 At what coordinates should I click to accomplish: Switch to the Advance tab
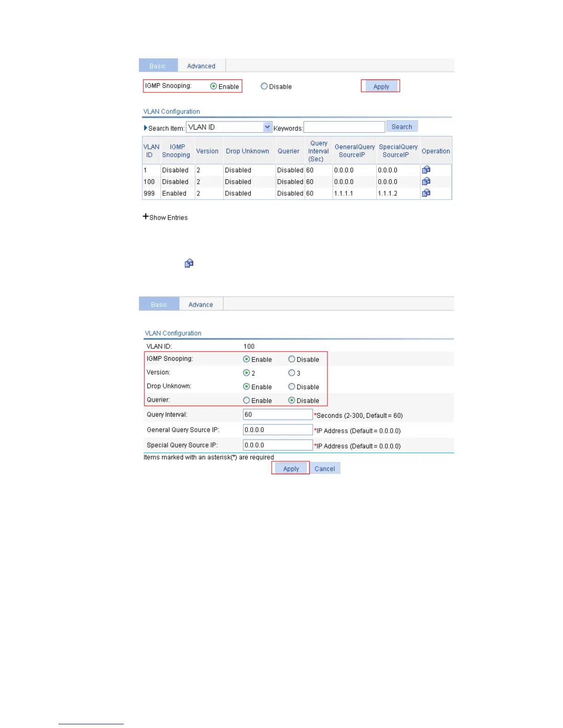coord(201,304)
